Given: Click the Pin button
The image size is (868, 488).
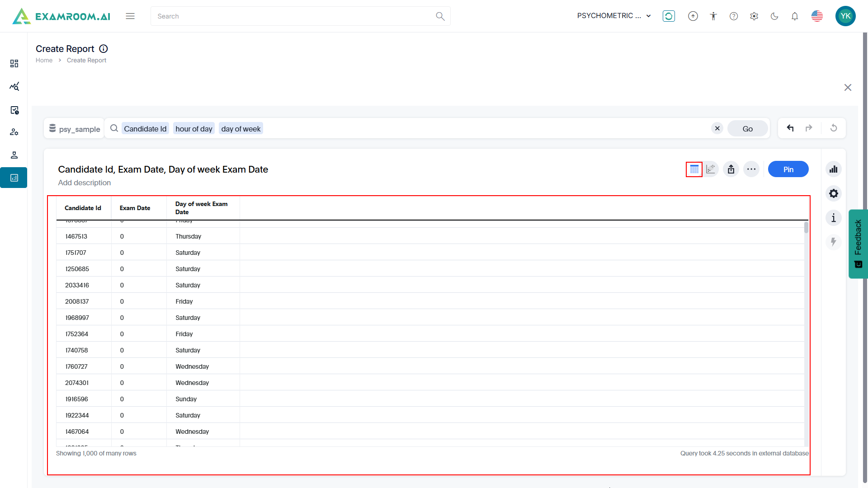Looking at the screenshot, I should tap(788, 169).
